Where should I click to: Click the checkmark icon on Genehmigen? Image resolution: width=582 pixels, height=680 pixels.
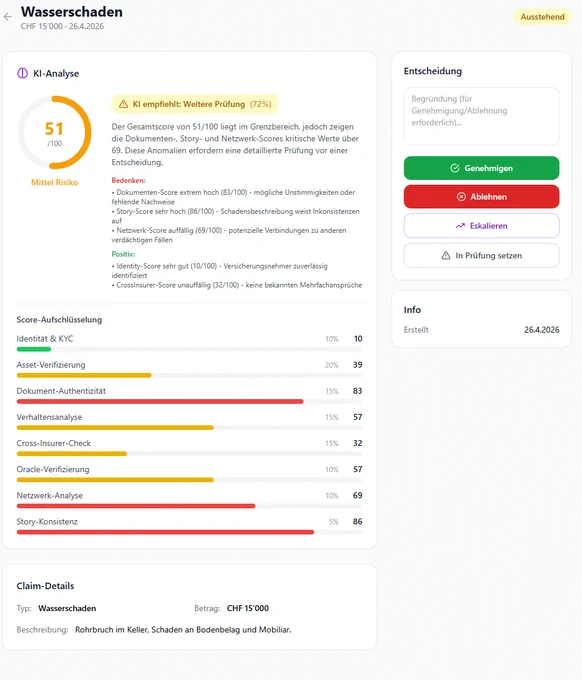click(x=454, y=168)
